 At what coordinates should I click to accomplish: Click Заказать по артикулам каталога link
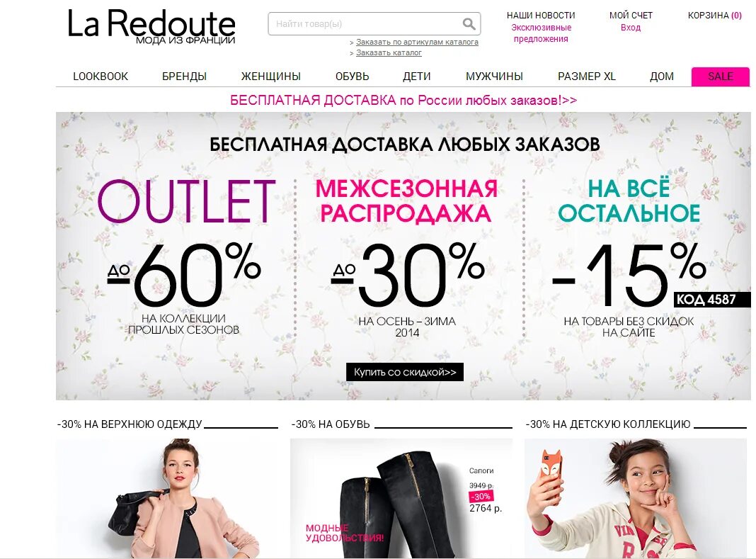point(417,42)
